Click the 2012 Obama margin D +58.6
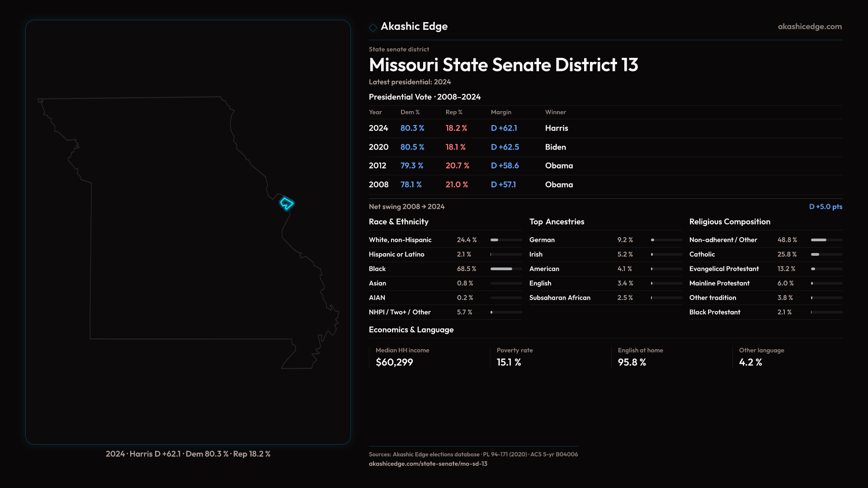The height and width of the screenshot is (488, 868). pos(505,166)
